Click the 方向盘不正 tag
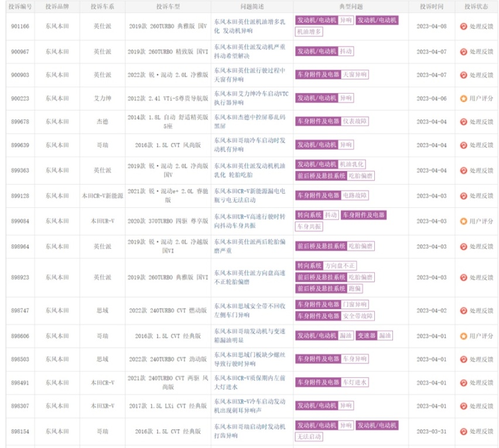This screenshot has height=448, width=499. tap(340, 266)
